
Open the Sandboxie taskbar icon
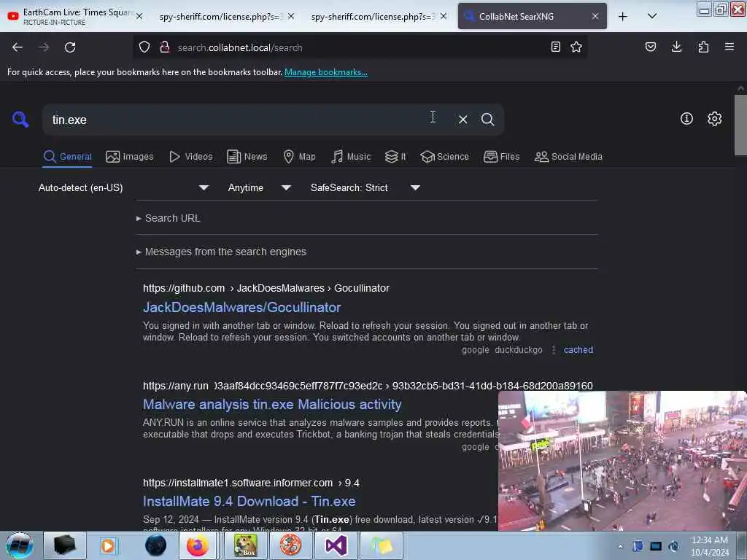(246, 545)
